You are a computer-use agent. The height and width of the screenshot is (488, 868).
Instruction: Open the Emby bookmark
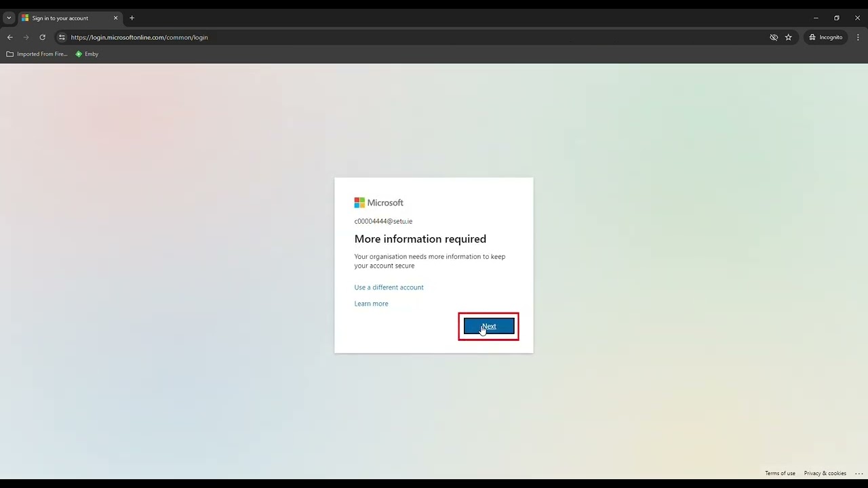tap(87, 54)
